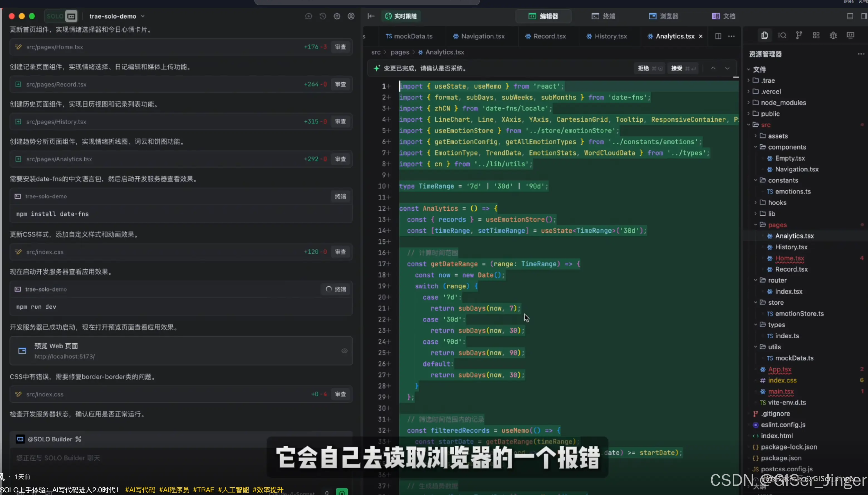Toggle preview visibility eye on 预览 Web 页面 card
The height and width of the screenshot is (495, 868).
coord(344,351)
